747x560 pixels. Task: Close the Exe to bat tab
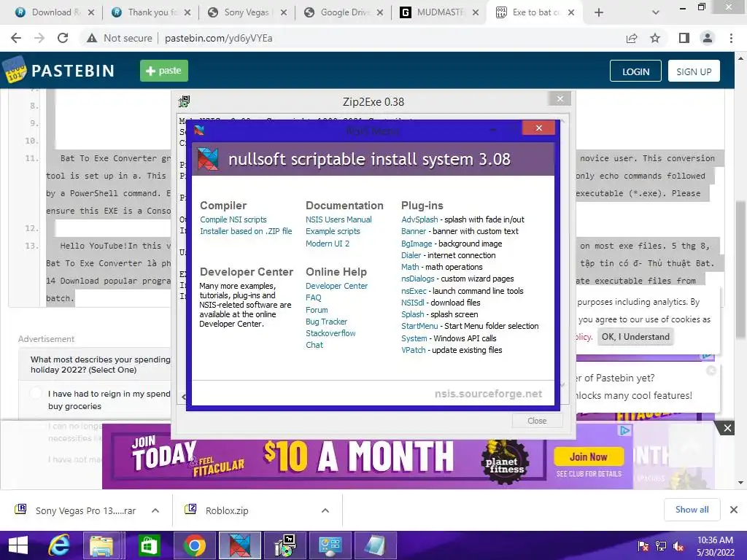click(571, 12)
